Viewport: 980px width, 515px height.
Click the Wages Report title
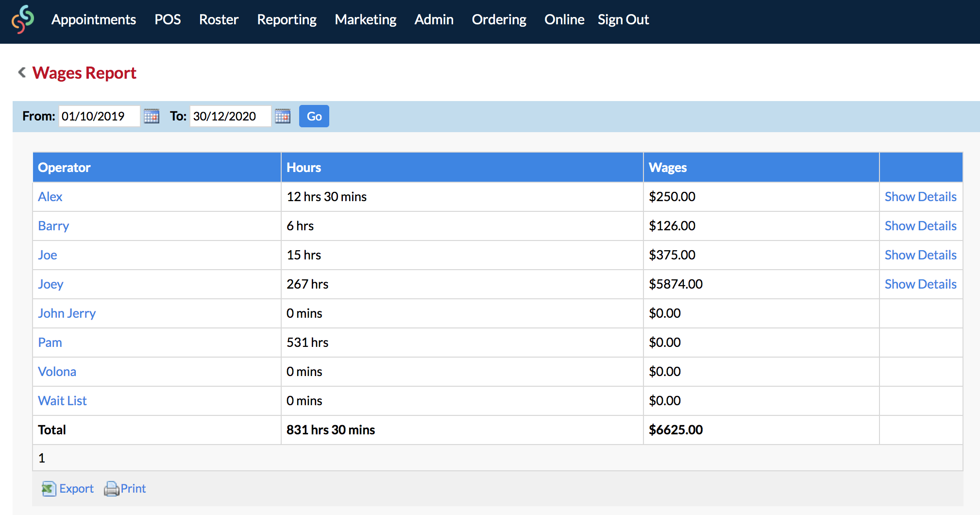tap(84, 73)
